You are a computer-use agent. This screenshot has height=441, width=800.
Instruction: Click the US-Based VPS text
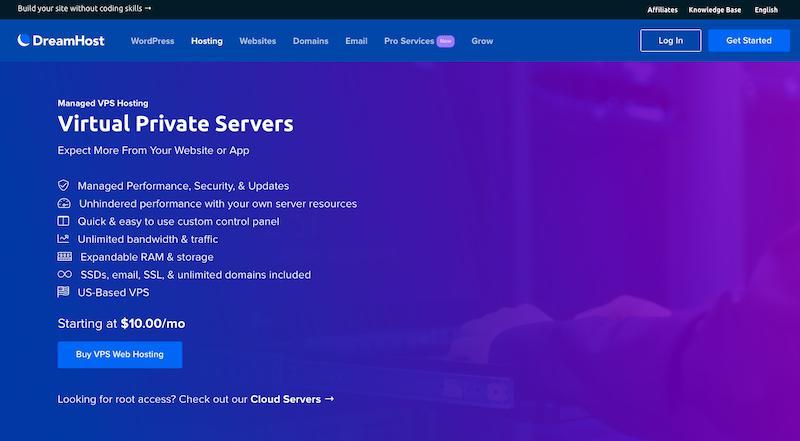tap(113, 292)
